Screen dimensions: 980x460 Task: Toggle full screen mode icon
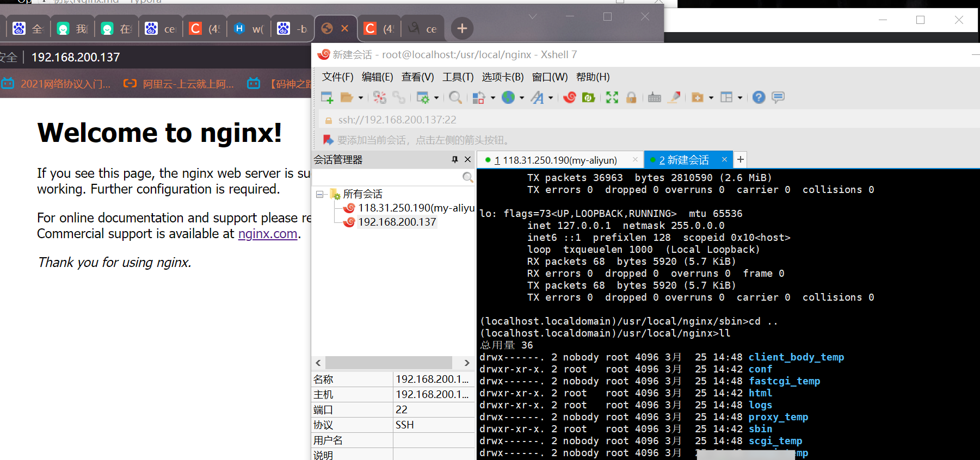tap(612, 97)
